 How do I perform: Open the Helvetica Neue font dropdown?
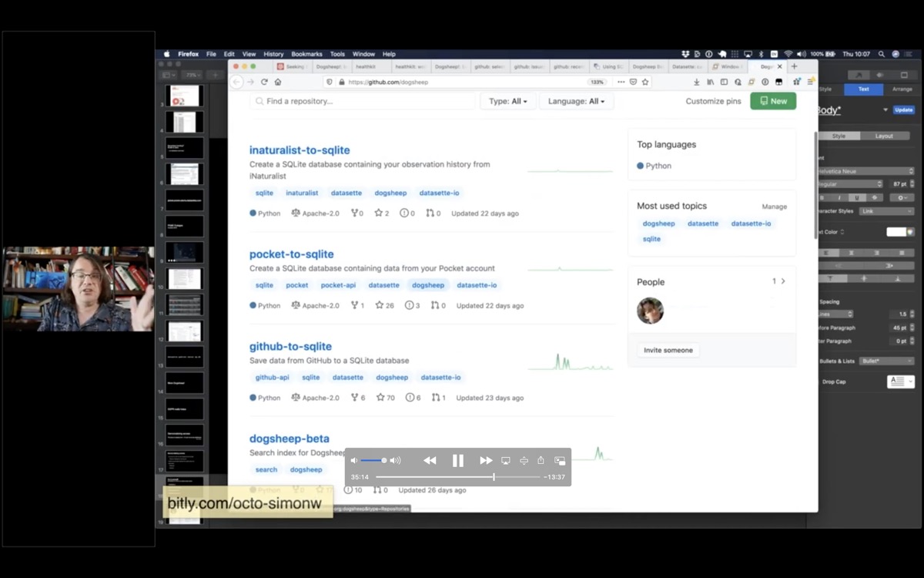[x=866, y=171]
